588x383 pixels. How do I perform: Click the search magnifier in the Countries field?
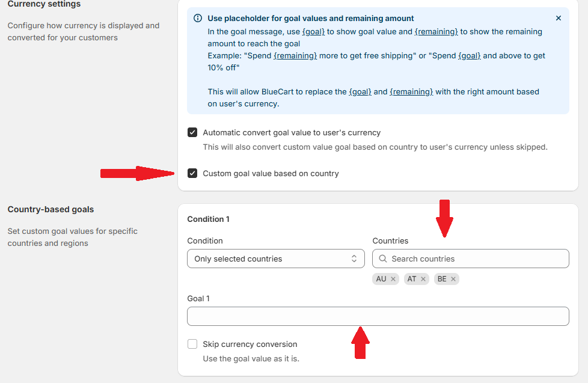[383, 258]
